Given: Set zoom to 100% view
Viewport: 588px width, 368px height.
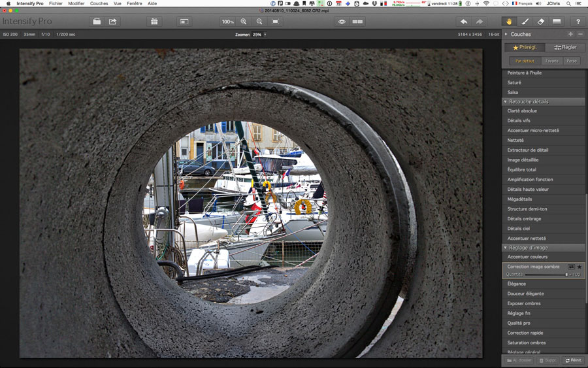Looking at the screenshot, I should (227, 22).
